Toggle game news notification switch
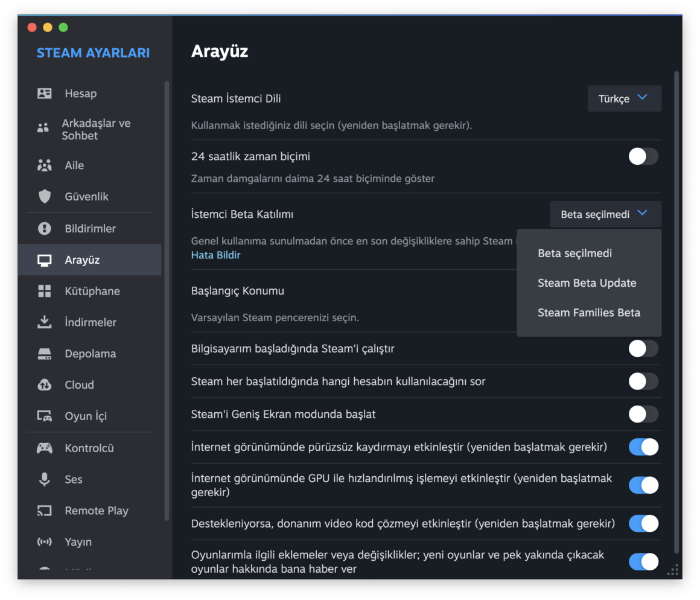Viewport: 700px width, 600px height. tap(643, 561)
